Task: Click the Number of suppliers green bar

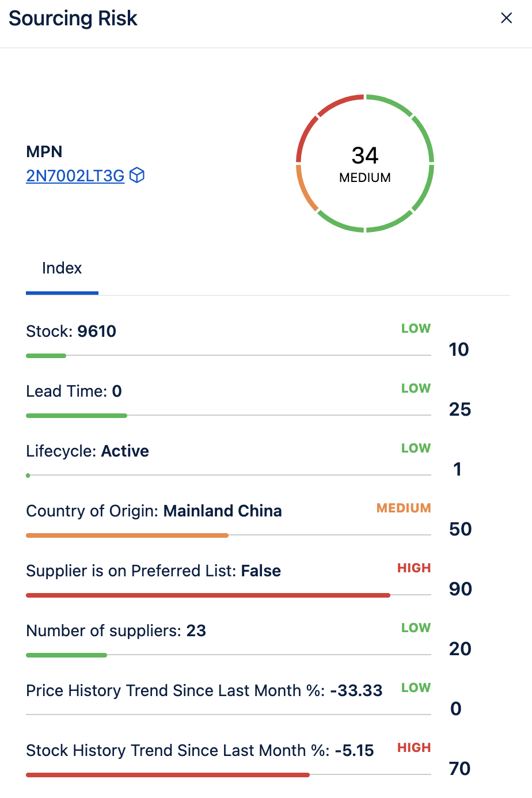Action: (x=66, y=655)
